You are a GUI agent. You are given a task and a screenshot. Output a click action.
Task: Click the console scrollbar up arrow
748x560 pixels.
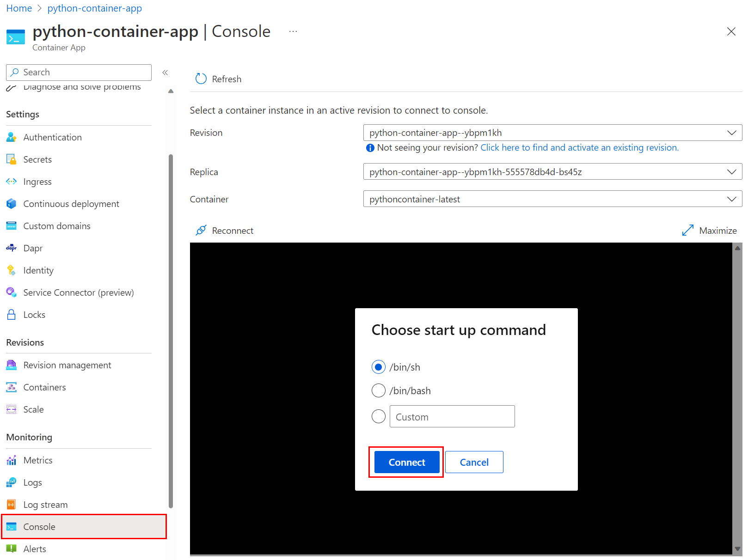(x=738, y=248)
